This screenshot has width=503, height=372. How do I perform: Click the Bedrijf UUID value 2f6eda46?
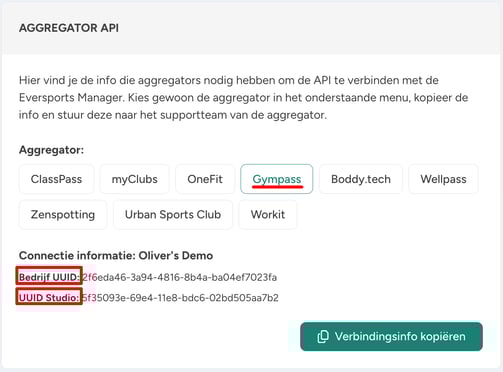click(x=179, y=277)
